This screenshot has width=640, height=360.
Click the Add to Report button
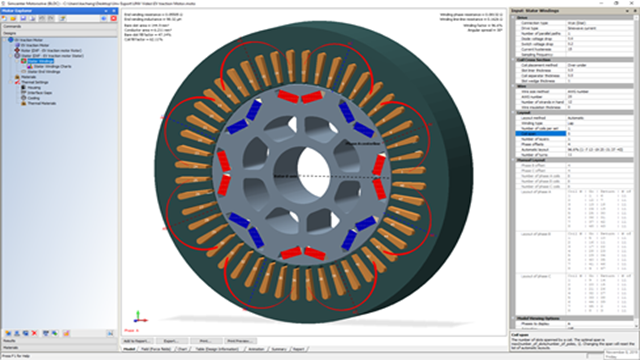(x=137, y=341)
